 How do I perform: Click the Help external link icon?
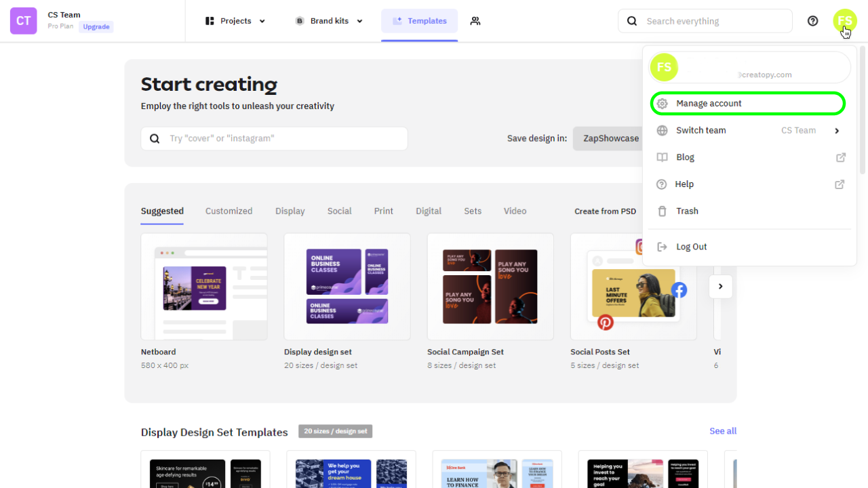840,184
